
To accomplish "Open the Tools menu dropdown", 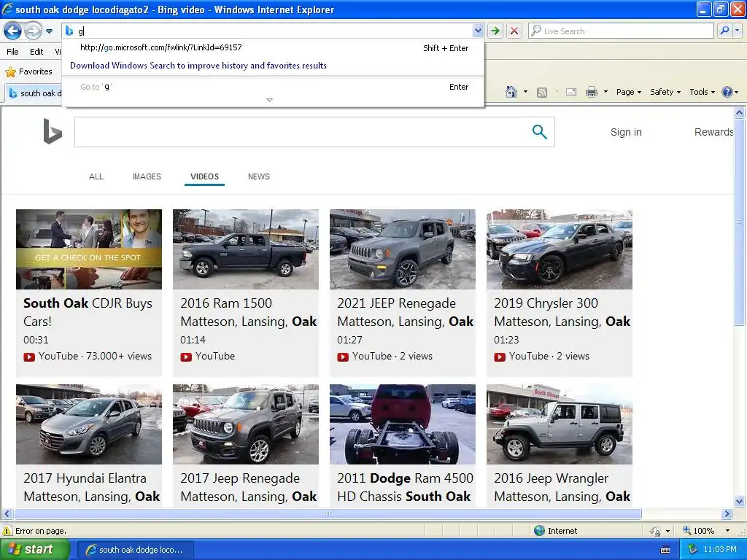I will [x=703, y=92].
